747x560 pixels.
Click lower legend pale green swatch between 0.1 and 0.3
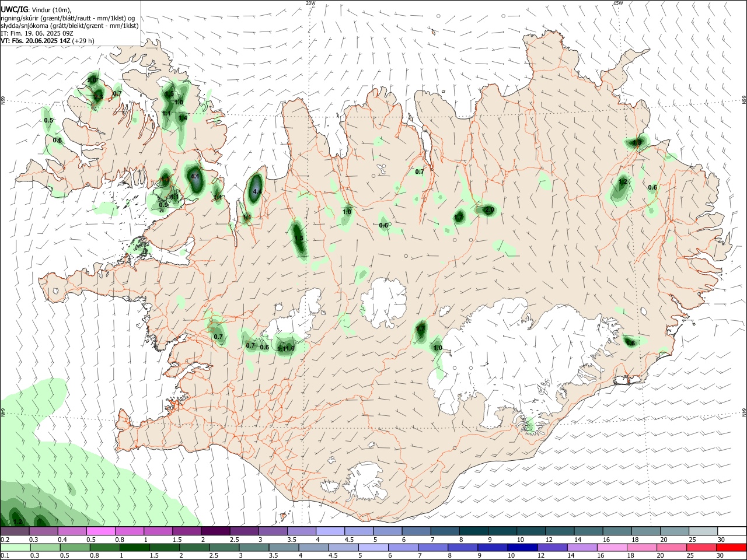(x=15, y=548)
